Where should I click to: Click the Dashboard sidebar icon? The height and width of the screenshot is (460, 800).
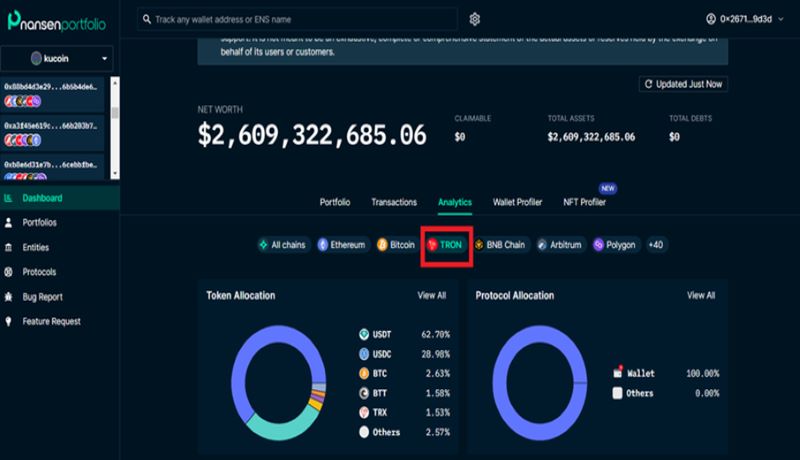click(8, 198)
